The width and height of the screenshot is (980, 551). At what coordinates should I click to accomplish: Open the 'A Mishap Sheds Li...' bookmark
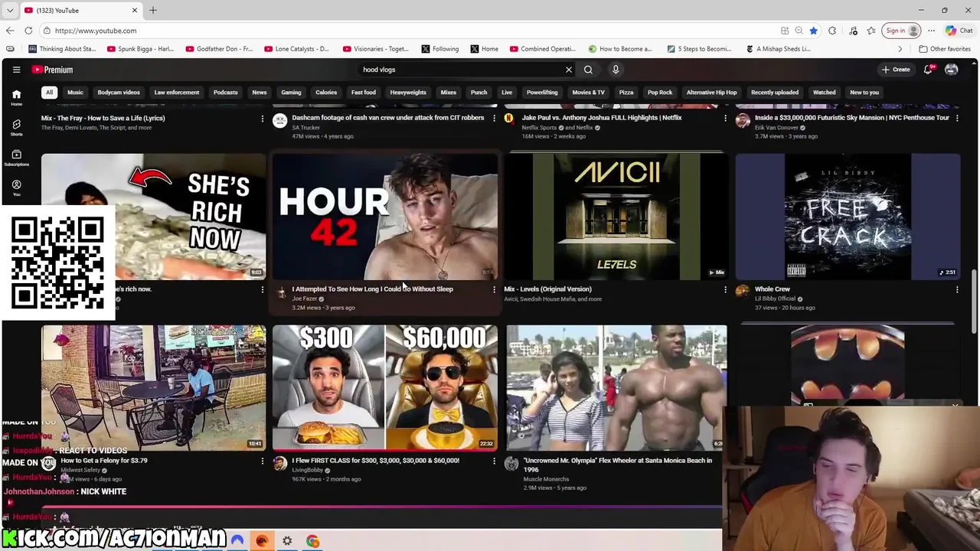click(x=777, y=49)
